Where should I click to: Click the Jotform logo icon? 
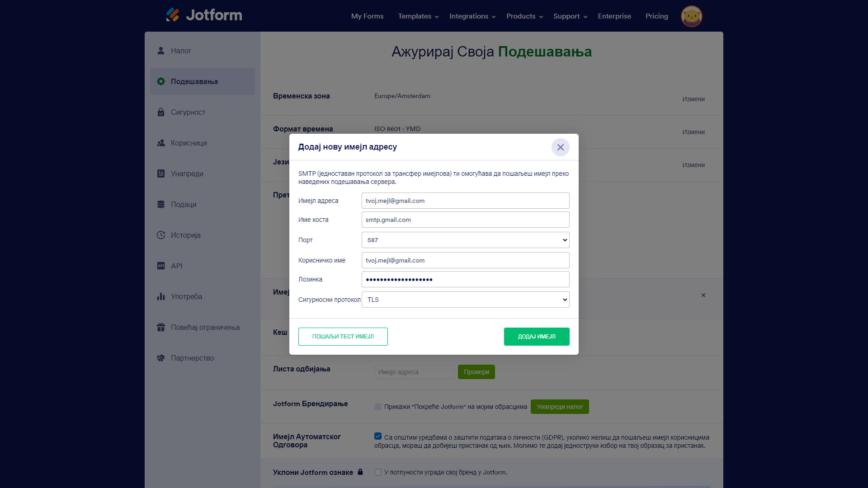tap(173, 15)
